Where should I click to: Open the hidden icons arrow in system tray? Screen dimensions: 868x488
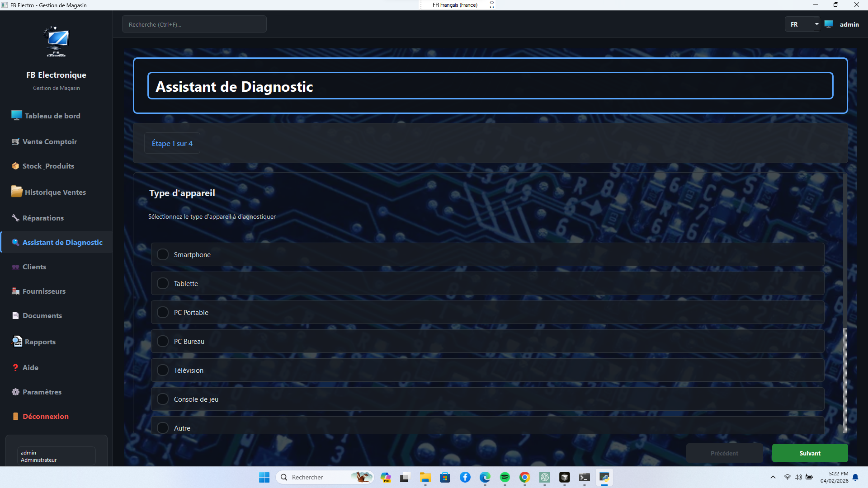point(772,477)
